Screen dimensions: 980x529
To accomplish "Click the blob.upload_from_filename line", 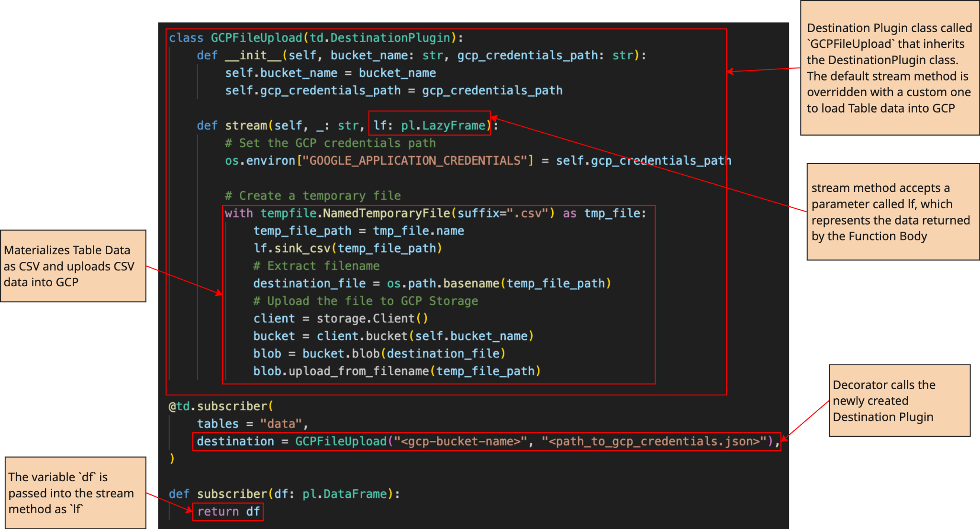I will coord(397,371).
